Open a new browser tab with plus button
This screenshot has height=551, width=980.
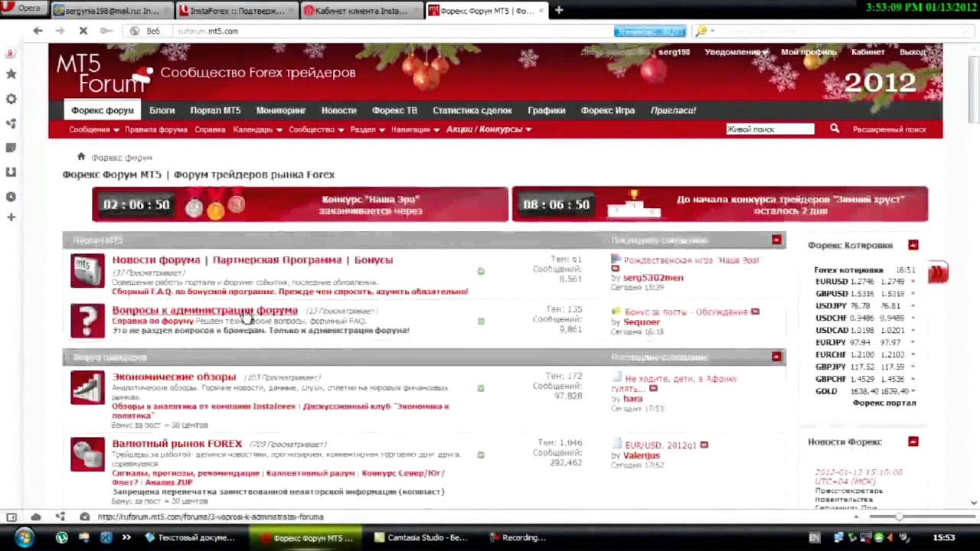(558, 10)
